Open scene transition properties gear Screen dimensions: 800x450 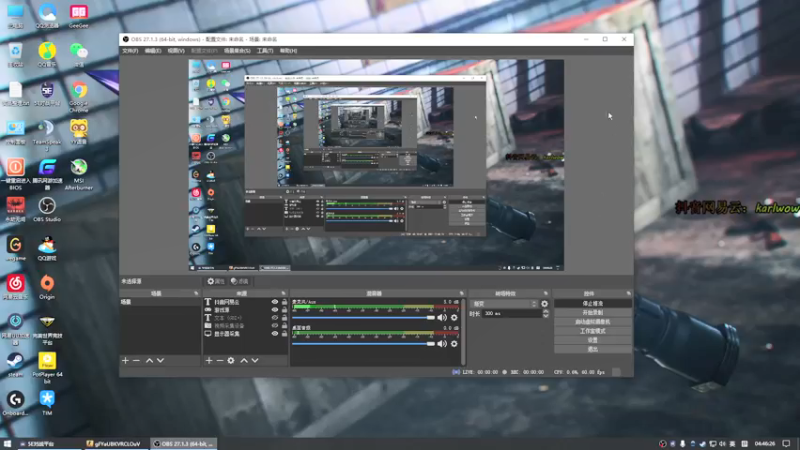544,304
